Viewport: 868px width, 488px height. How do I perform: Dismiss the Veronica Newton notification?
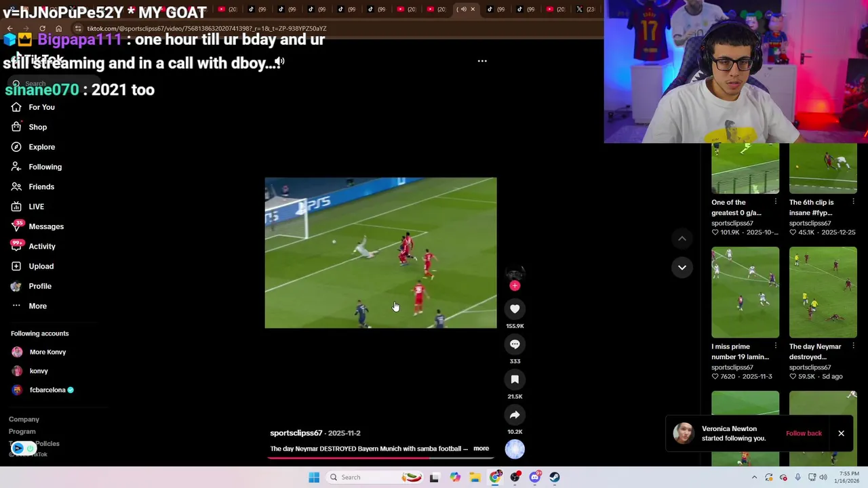coord(841,433)
